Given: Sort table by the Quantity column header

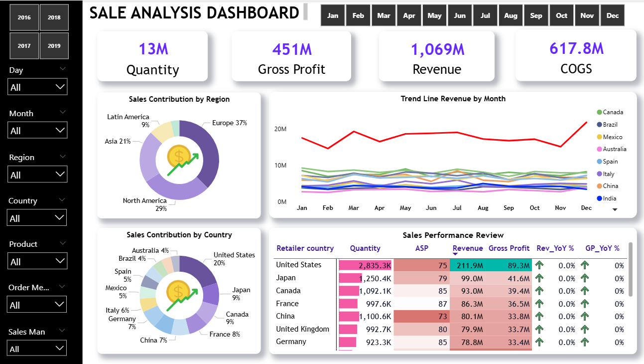Looking at the screenshot, I should coord(365,248).
